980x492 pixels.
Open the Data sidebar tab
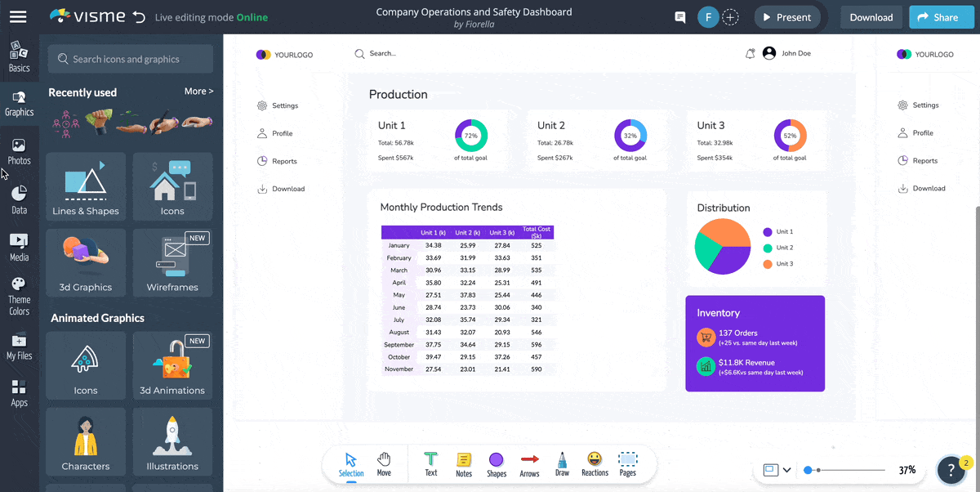19,200
